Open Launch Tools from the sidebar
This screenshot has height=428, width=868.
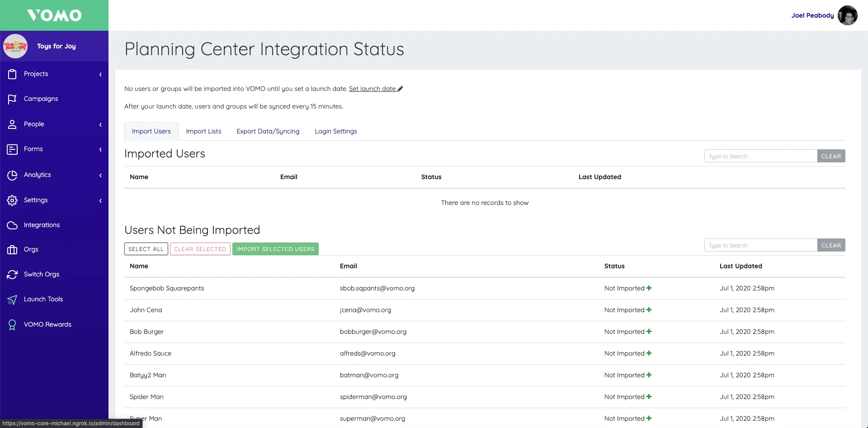(x=43, y=299)
